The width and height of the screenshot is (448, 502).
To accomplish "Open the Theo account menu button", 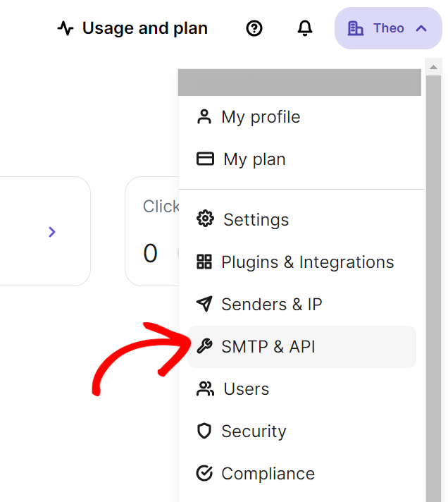I will 388,28.
